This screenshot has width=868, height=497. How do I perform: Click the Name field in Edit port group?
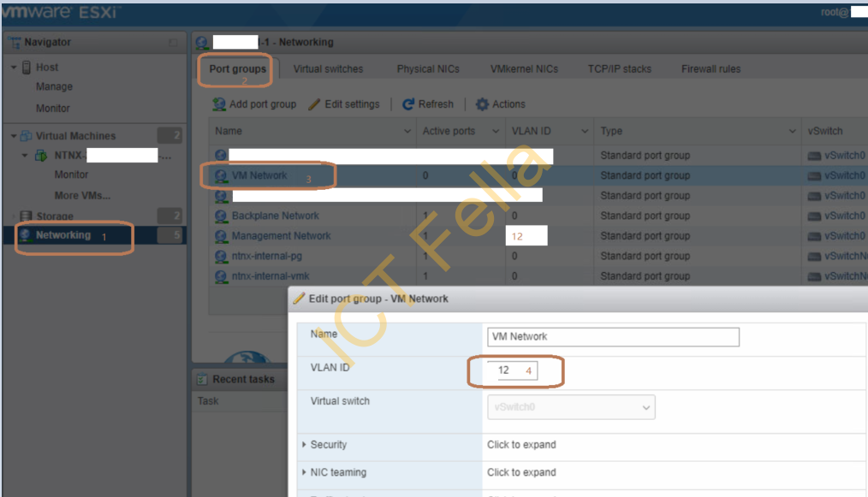click(614, 337)
